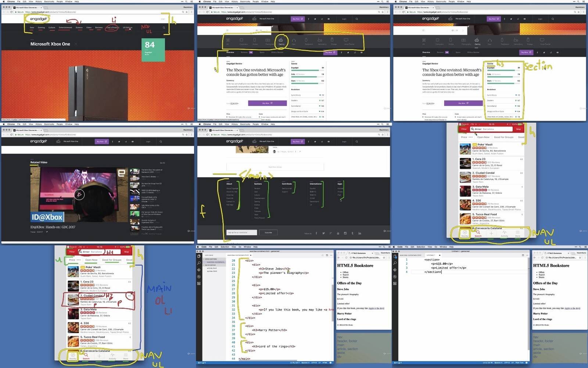
Task: Open the Bookmarks menu above the Related Video window
Action: pos(49,124)
